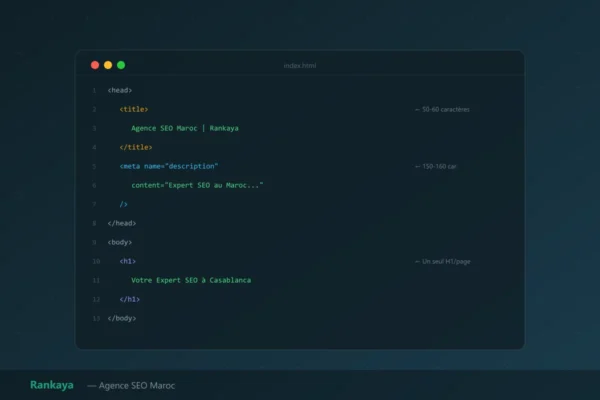The image size is (600, 400).
Task: Click the index.html window title
Action: tap(300, 65)
